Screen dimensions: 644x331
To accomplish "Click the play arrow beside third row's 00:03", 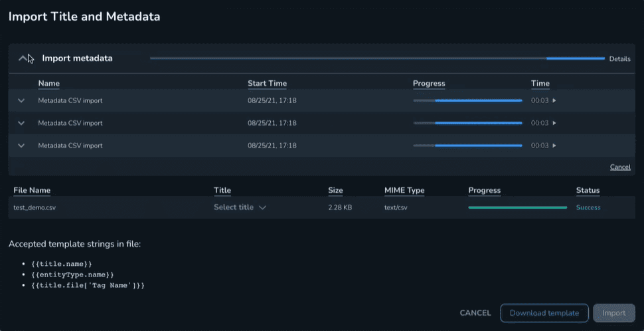I will pos(554,146).
